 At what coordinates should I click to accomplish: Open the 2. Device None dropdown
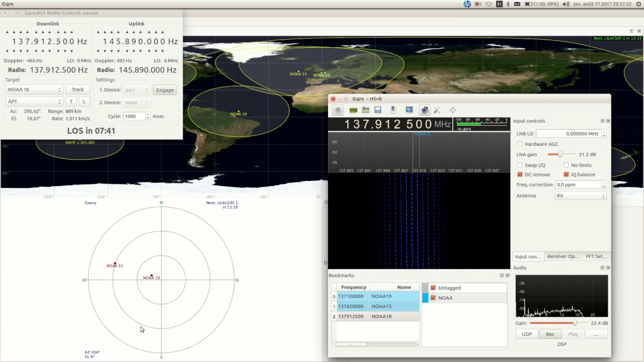[x=137, y=103]
